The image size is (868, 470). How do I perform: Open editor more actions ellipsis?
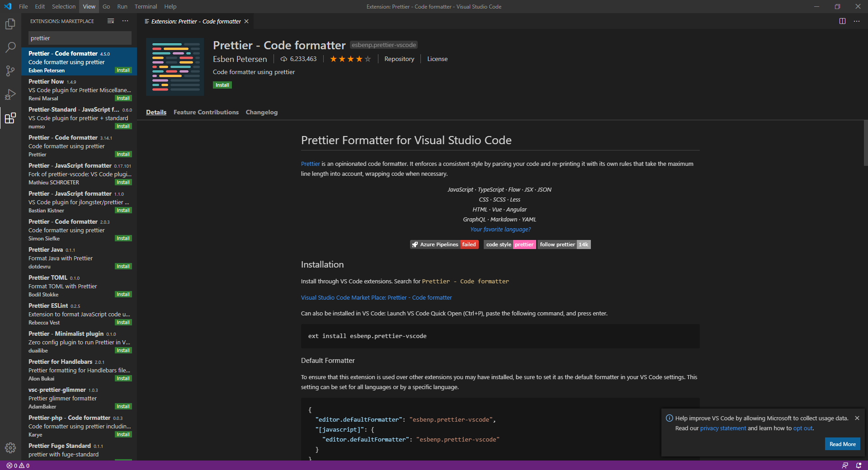tap(857, 21)
